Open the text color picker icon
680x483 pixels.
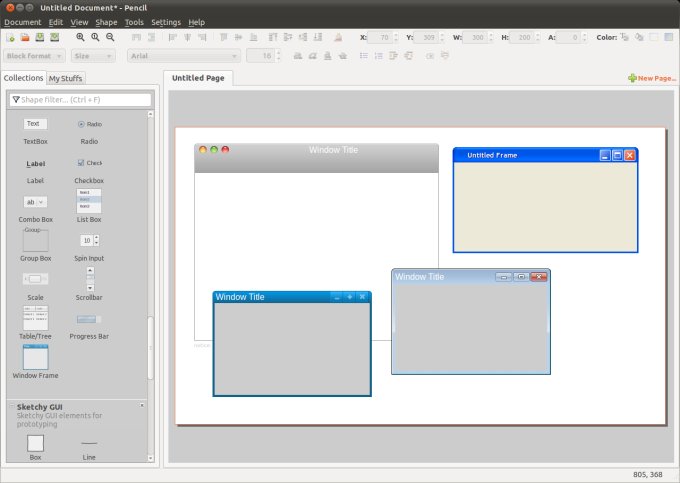tap(624, 37)
